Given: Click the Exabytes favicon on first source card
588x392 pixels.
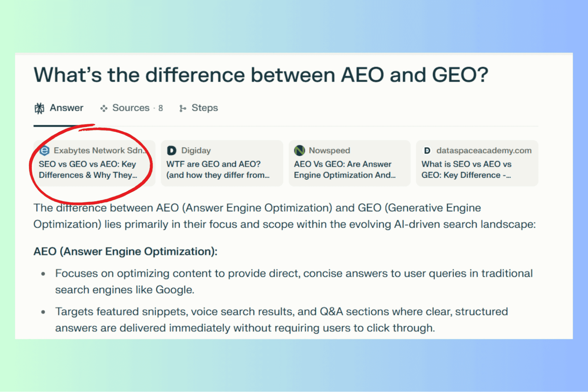Looking at the screenshot, I should pyautogui.click(x=45, y=150).
